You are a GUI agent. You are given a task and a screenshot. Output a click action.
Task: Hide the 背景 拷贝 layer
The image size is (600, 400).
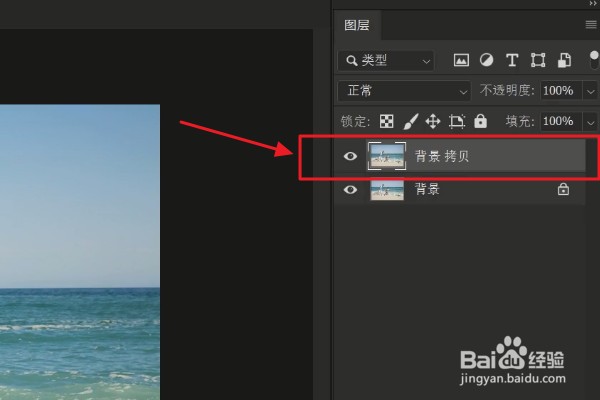pos(350,156)
